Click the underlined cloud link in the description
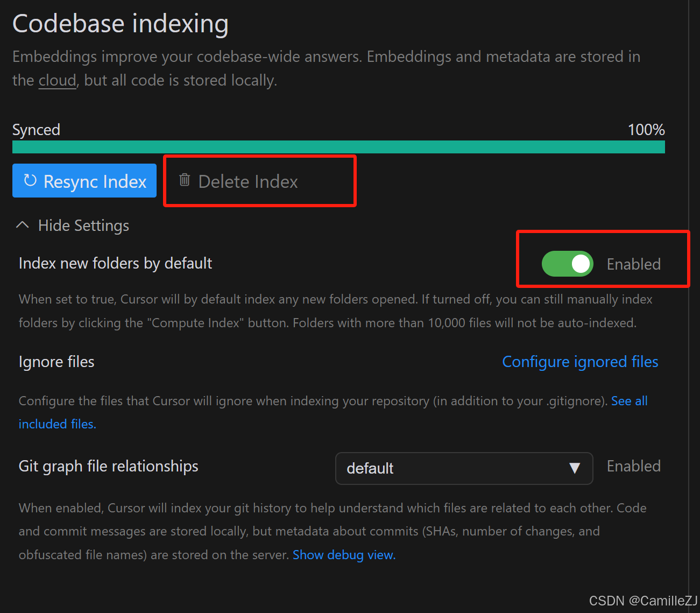Image resolution: width=700 pixels, height=613 pixels. click(x=57, y=81)
